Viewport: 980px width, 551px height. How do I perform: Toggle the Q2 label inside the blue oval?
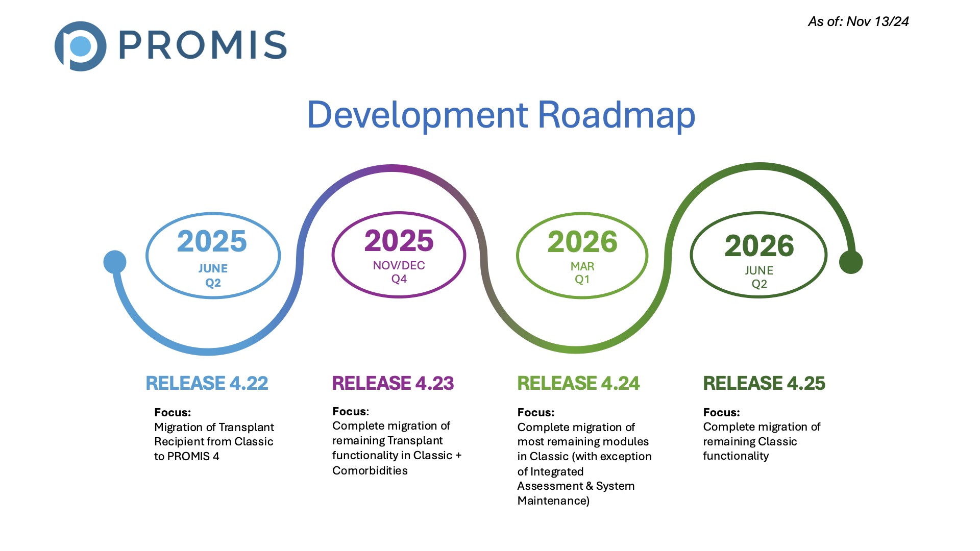point(213,284)
